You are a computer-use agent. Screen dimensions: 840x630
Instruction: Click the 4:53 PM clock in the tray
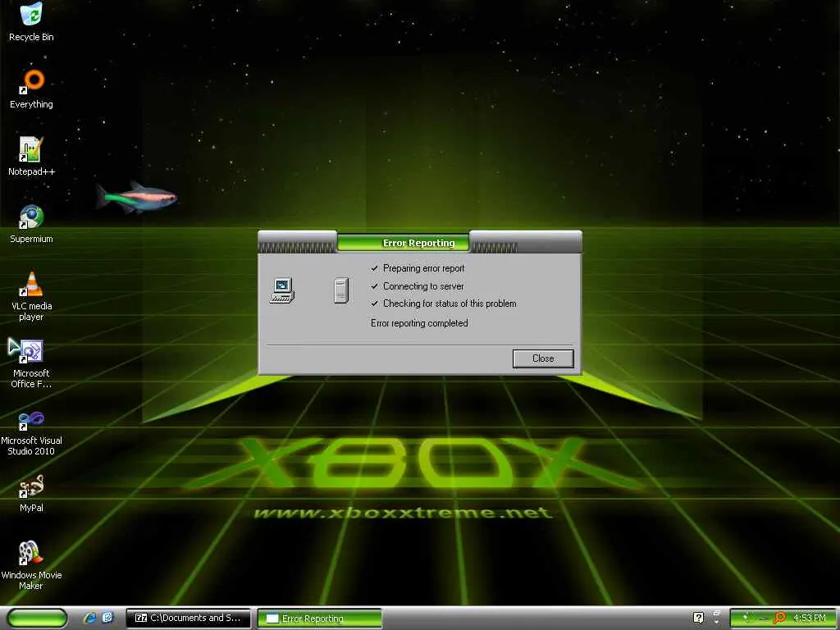810,618
